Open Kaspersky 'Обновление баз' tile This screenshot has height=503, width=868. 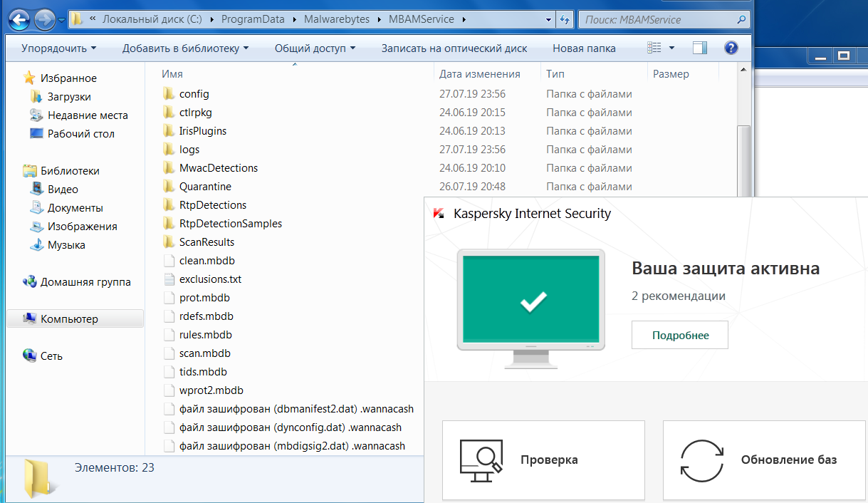click(765, 460)
